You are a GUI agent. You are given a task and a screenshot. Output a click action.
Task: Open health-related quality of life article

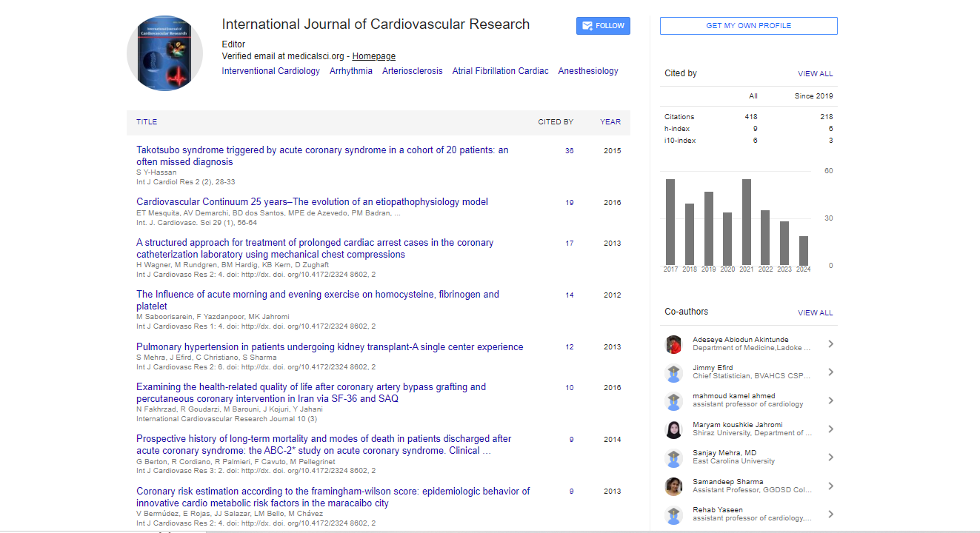311,392
